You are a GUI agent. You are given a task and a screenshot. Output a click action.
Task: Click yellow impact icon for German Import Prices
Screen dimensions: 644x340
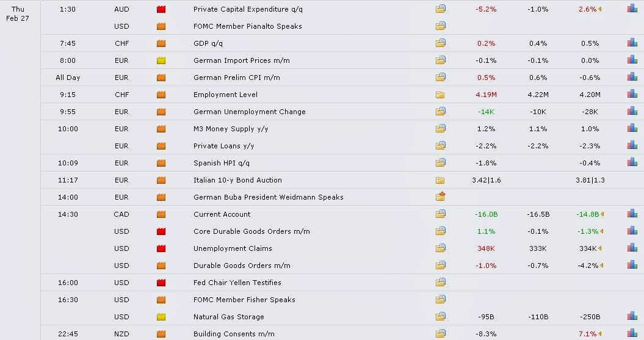(161, 60)
